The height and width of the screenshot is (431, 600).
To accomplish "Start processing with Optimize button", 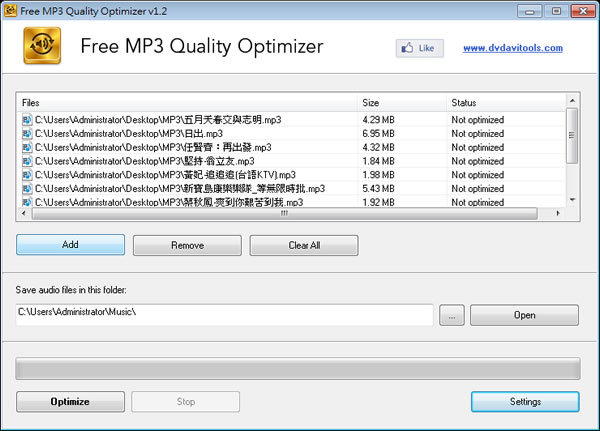I will pos(70,402).
